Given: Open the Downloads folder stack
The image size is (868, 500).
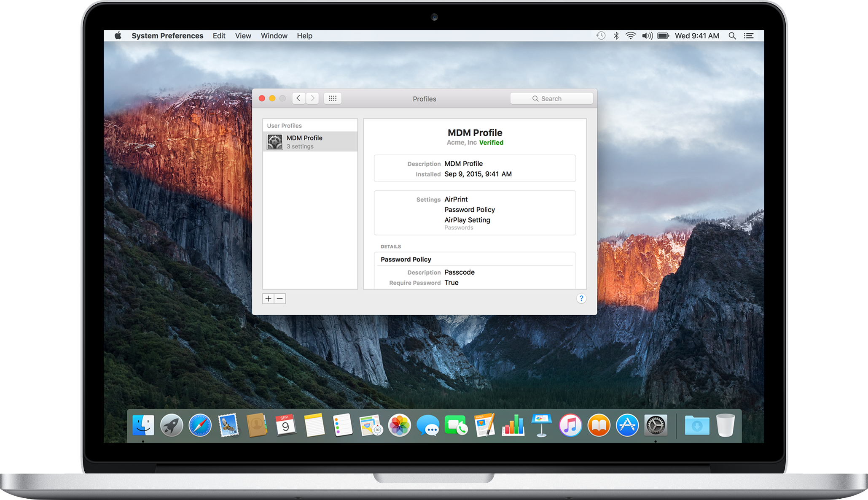Looking at the screenshot, I should point(697,425).
